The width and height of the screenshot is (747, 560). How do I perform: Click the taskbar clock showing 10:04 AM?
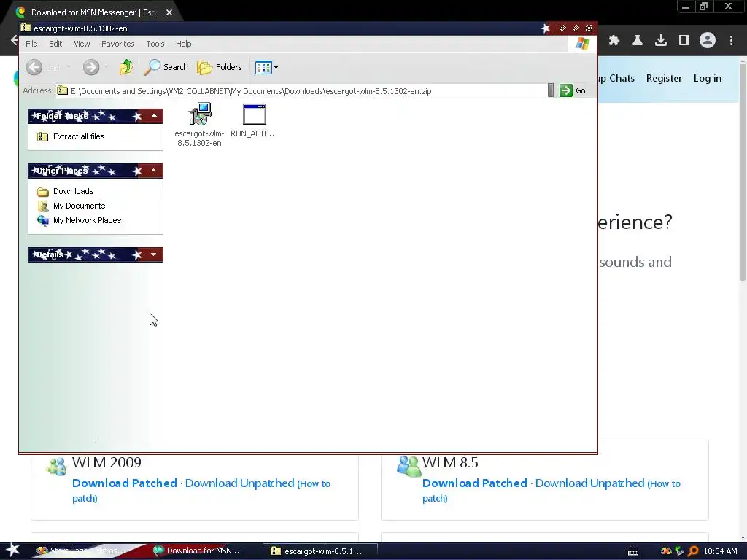[720, 551]
